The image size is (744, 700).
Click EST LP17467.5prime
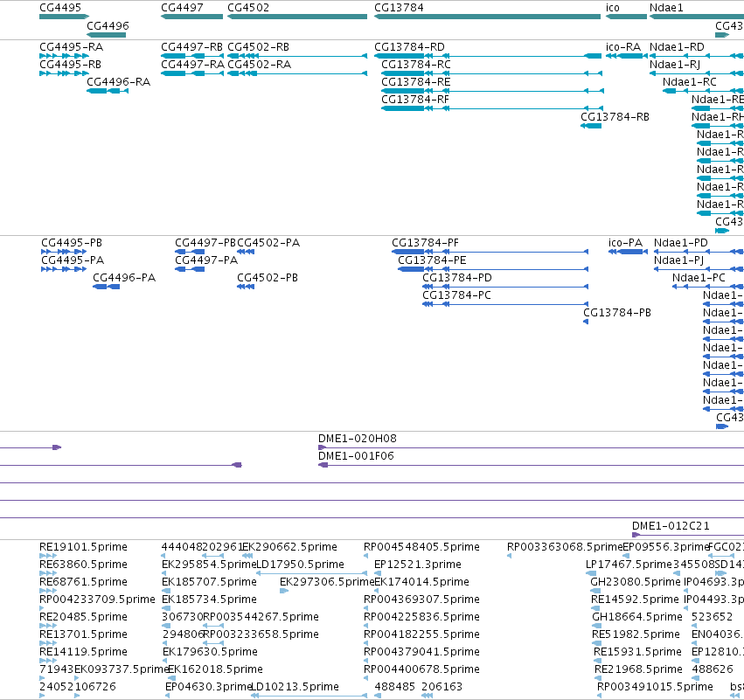click(629, 565)
